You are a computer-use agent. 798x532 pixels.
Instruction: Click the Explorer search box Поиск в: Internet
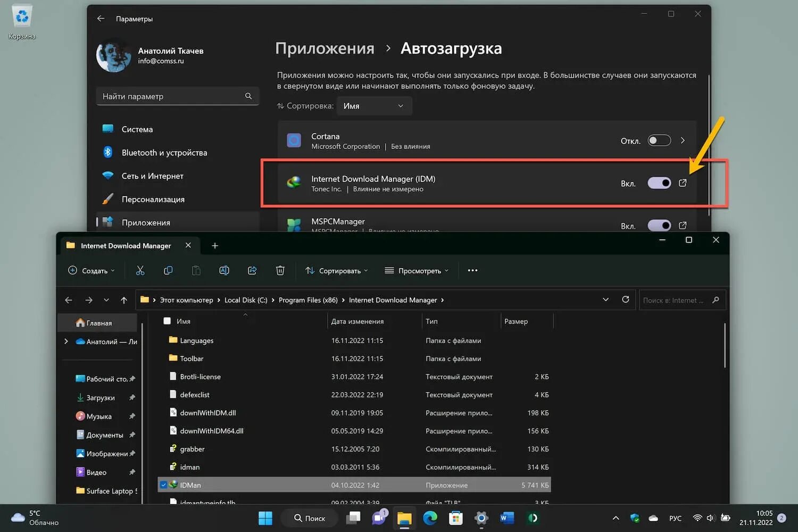tap(682, 300)
